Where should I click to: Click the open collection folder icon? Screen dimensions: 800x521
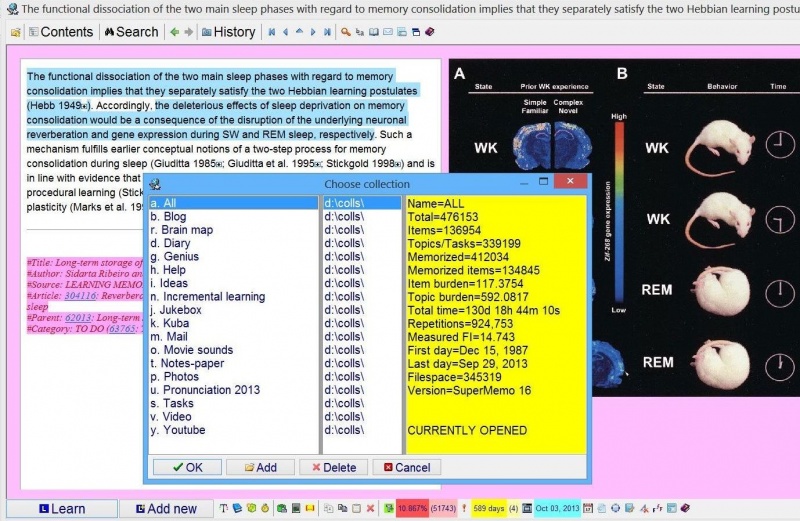[x=15, y=32]
